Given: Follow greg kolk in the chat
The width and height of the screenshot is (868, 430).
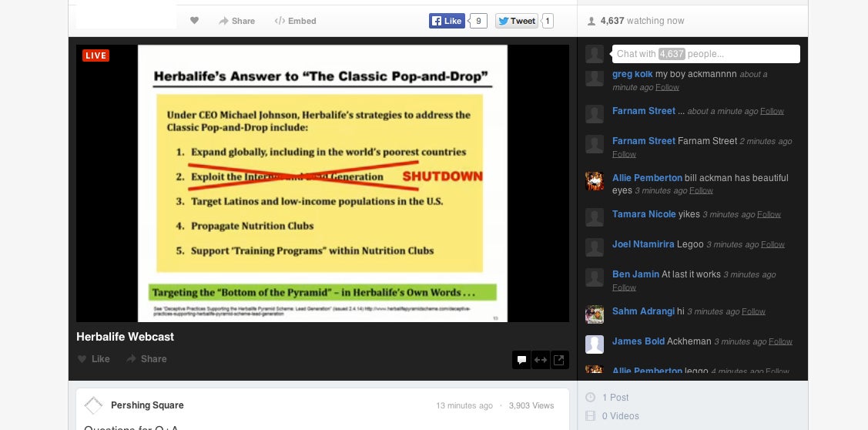Looking at the screenshot, I should pyautogui.click(x=667, y=88).
